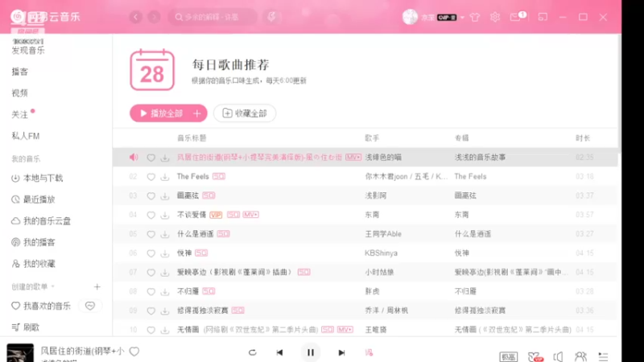The width and height of the screenshot is (644, 362).
Task: Download the song 画离弦
Action: 165,195
